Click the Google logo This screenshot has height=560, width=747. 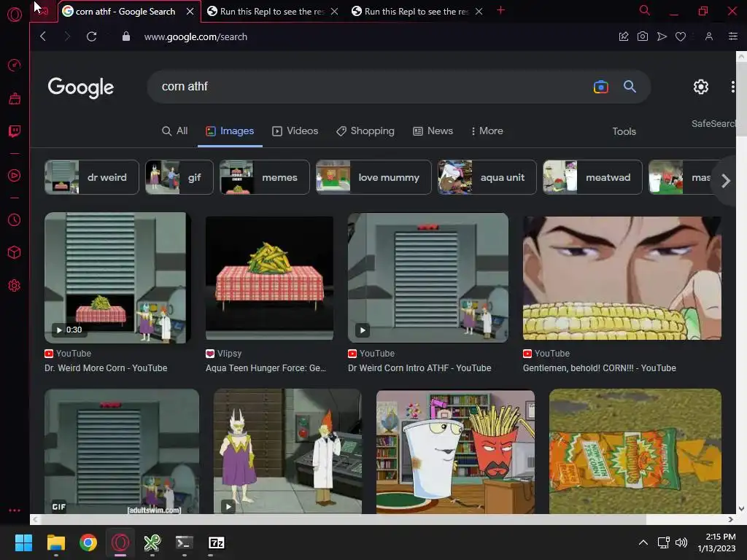point(80,87)
